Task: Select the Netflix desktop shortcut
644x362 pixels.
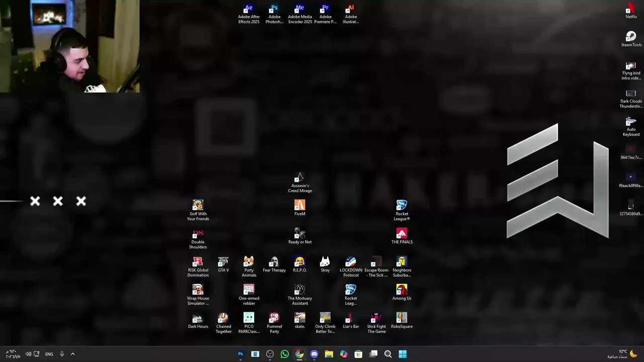Action: (x=631, y=12)
